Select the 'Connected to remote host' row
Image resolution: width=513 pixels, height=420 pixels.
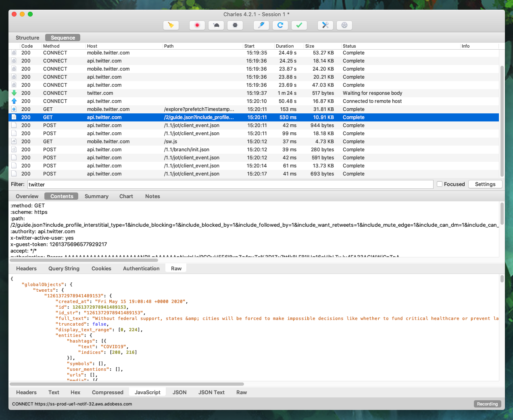[x=254, y=101]
